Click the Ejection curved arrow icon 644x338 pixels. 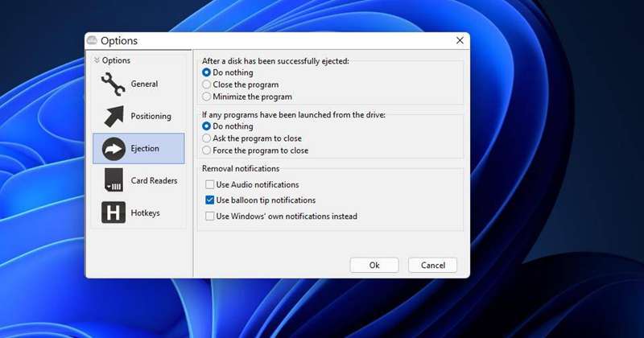[x=113, y=149]
